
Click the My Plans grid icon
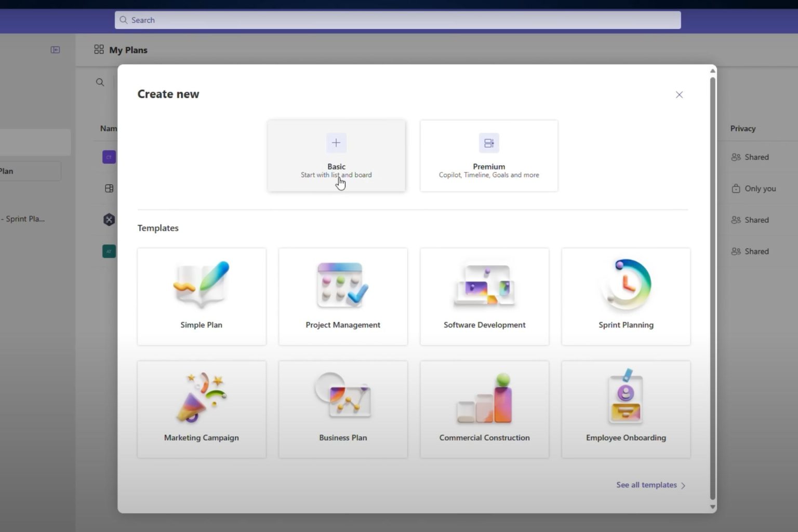click(x=99, y=49)
